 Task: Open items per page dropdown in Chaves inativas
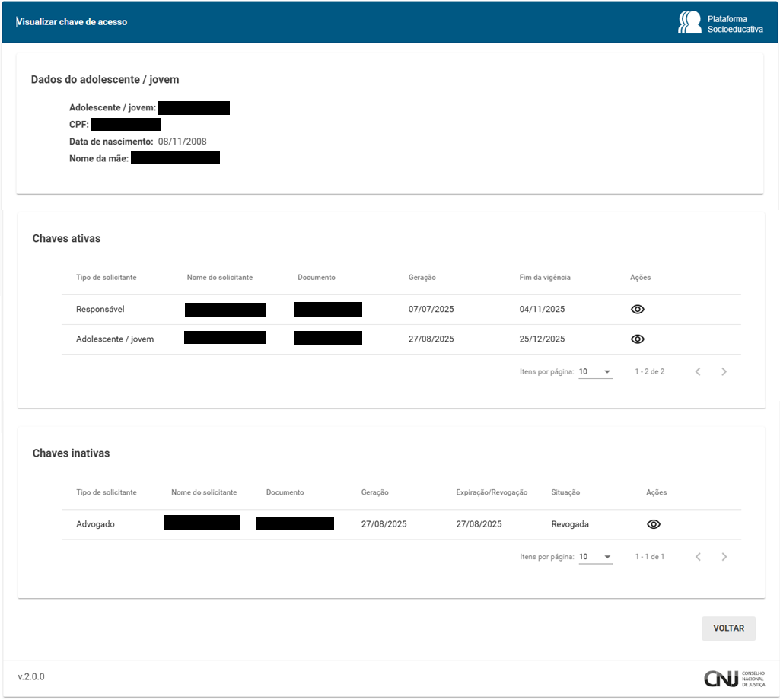pyautogui.click(x=595, y=557)
